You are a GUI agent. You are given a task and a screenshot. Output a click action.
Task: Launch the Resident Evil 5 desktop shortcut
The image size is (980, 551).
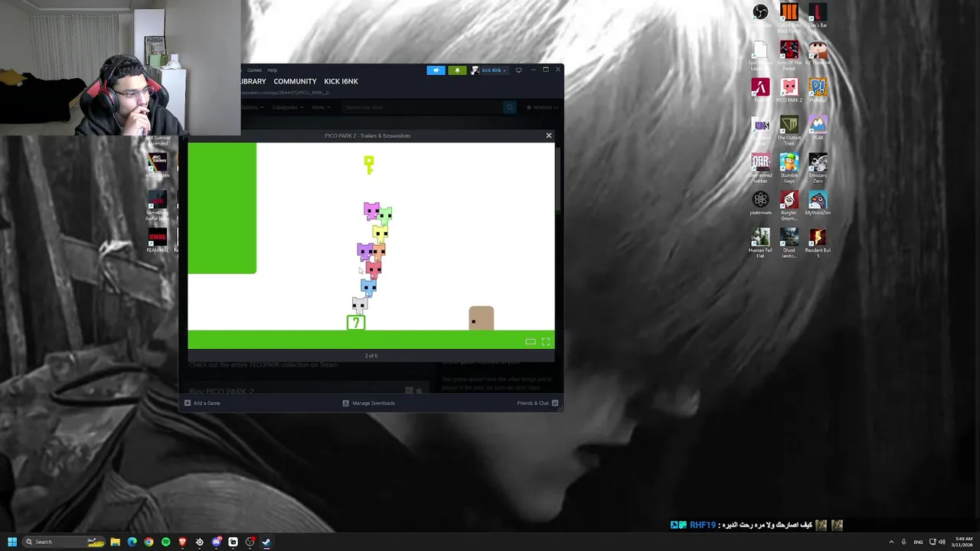pyautogui.click(x=818, y=243)
